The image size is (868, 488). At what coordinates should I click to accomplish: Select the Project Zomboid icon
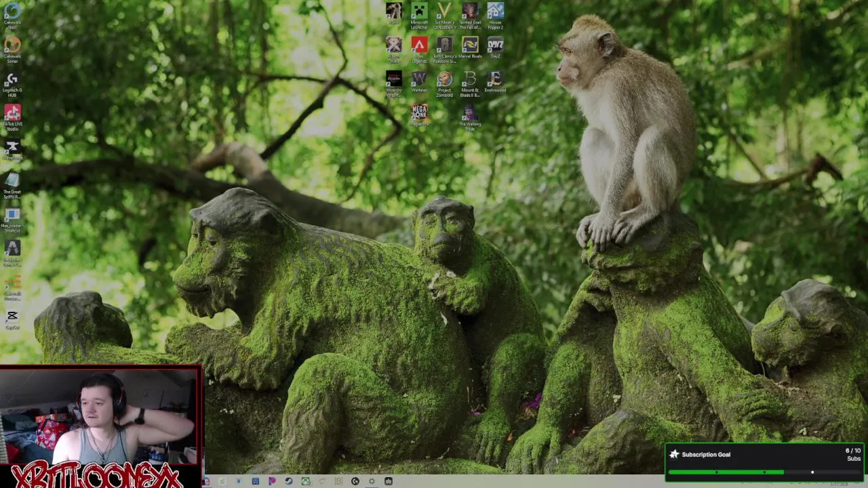pyautogui.click(x=444, y=83)
